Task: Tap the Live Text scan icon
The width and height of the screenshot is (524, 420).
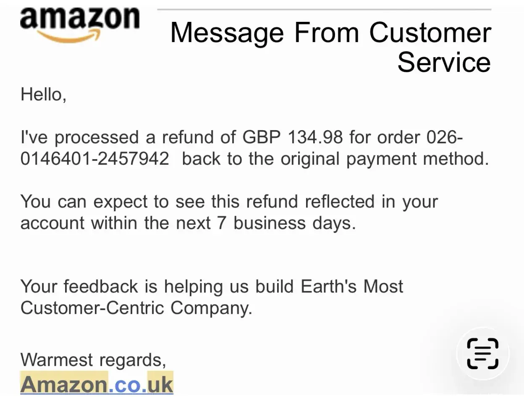Action: (x=482, y=354)
